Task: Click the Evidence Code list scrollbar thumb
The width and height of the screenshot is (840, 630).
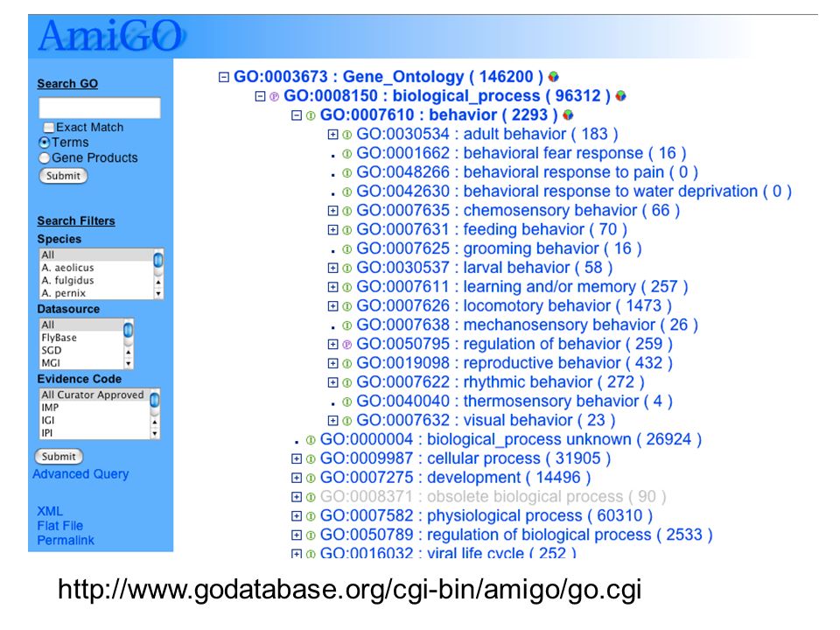Action: [154, 400]
